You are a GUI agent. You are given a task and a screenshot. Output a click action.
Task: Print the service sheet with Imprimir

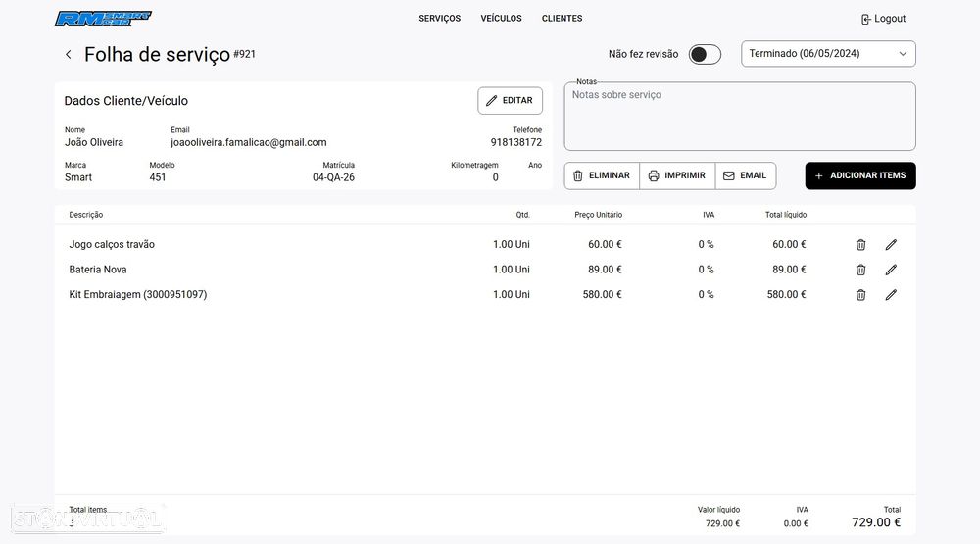point(677,175)
